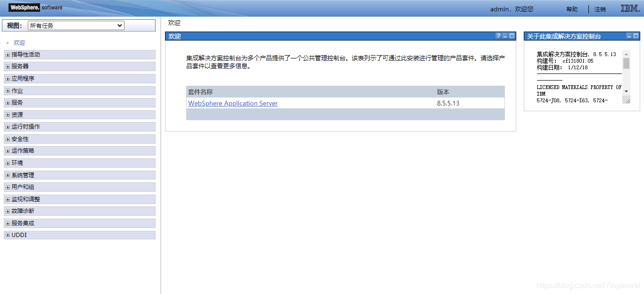The height and width of the screenshot is (294, 644).
Task: Expand the 服务 node
Action: click(x=8, y=103)
